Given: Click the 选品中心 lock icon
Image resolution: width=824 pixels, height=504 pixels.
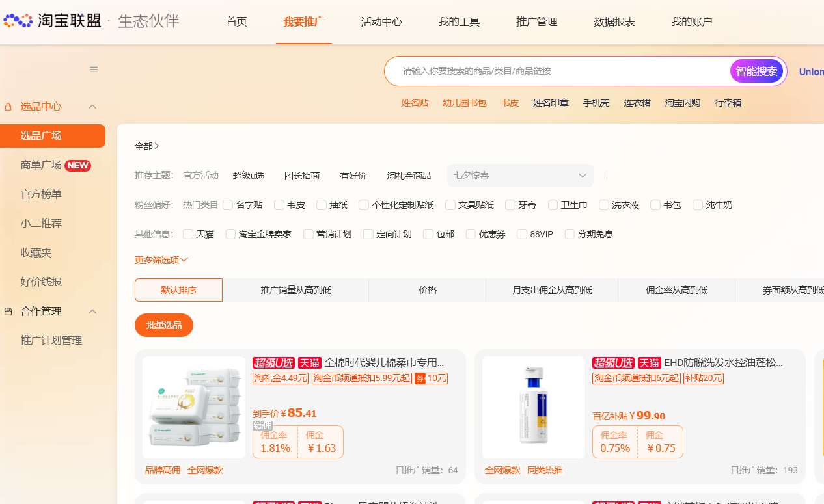Looking at the screenshot, I should click(x=8, y=107).
